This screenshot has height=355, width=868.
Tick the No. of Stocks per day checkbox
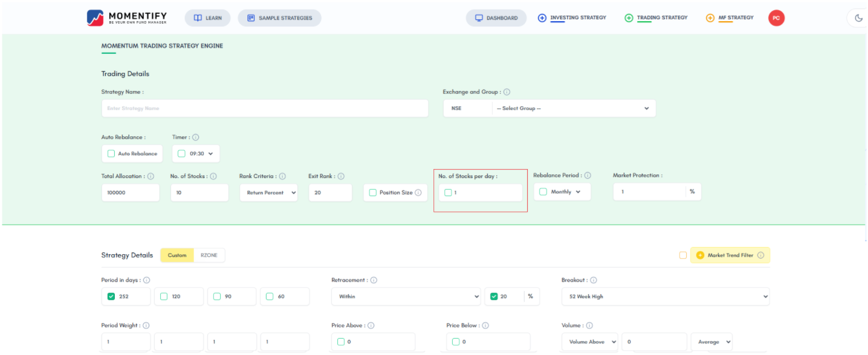(x=448, y=193)
